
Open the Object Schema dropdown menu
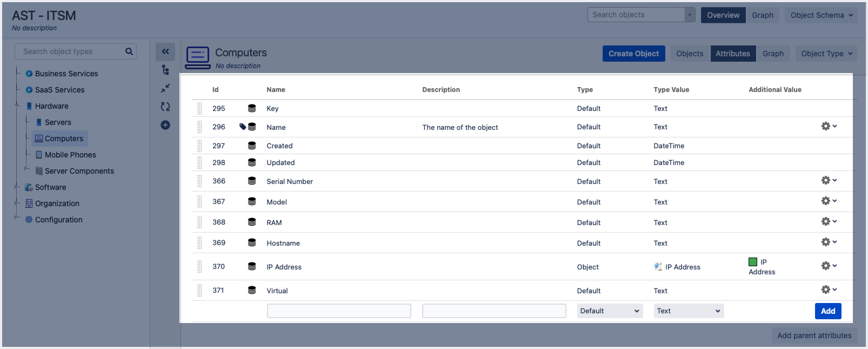(821, 15)
